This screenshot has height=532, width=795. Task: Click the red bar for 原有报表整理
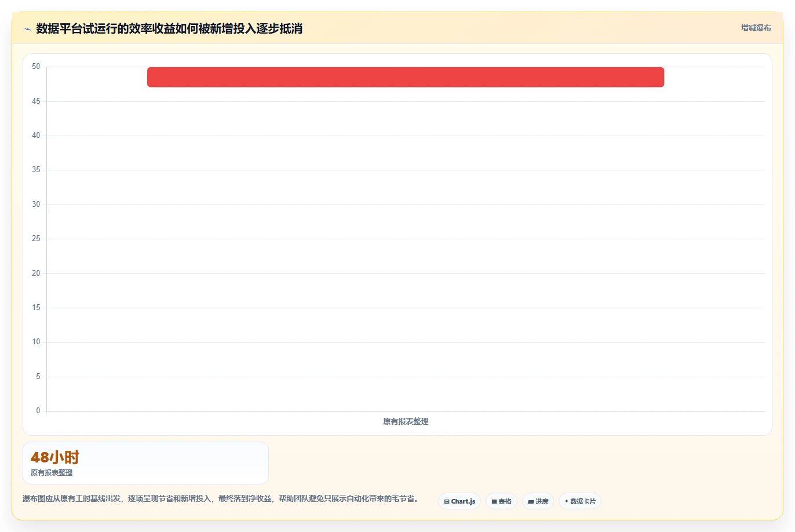[406, 77]
